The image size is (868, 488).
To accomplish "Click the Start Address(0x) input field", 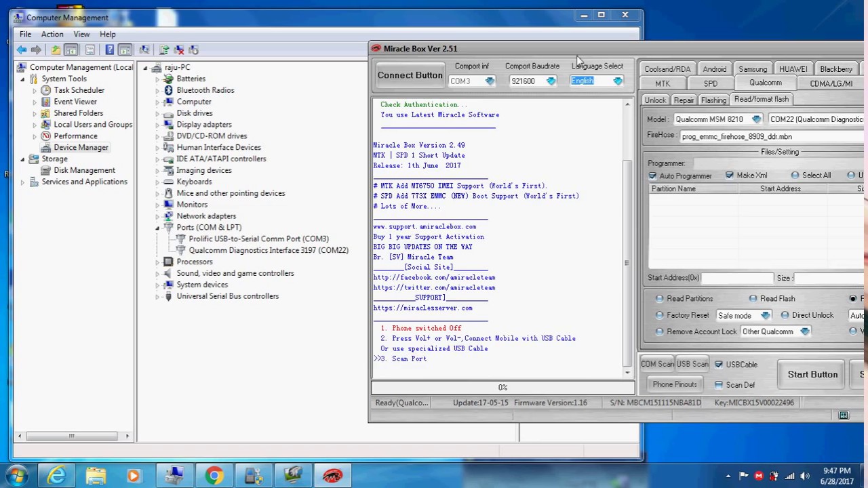I will (x=737, y=279).
